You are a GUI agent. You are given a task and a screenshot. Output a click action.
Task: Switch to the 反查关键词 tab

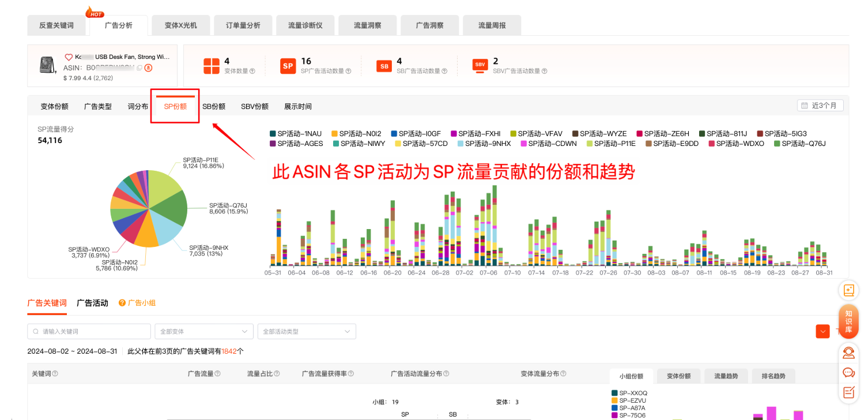(56, 25)
